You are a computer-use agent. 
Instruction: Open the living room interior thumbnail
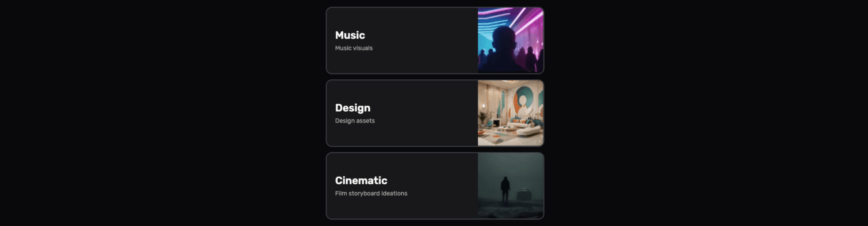coord(510,113)
